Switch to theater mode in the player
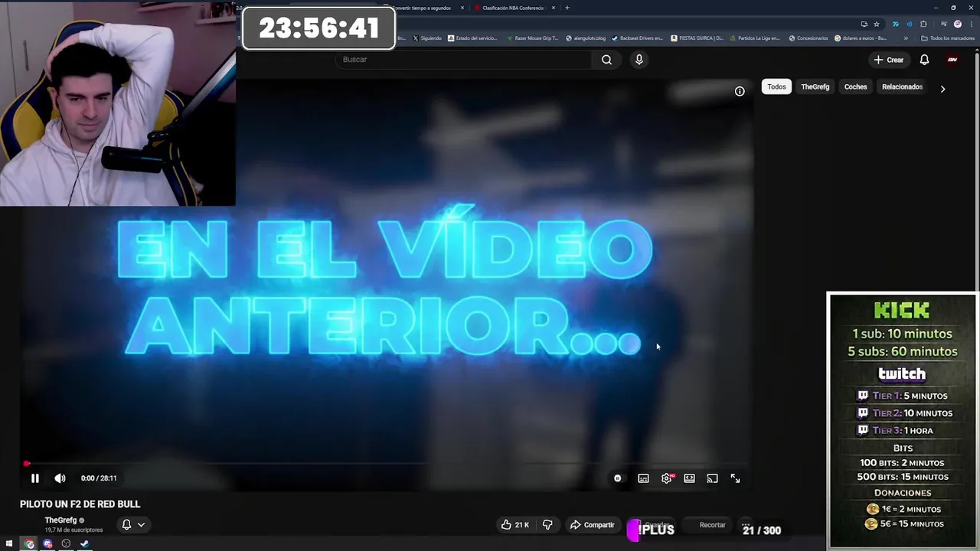The image size is (980, 551). (689, 478)
